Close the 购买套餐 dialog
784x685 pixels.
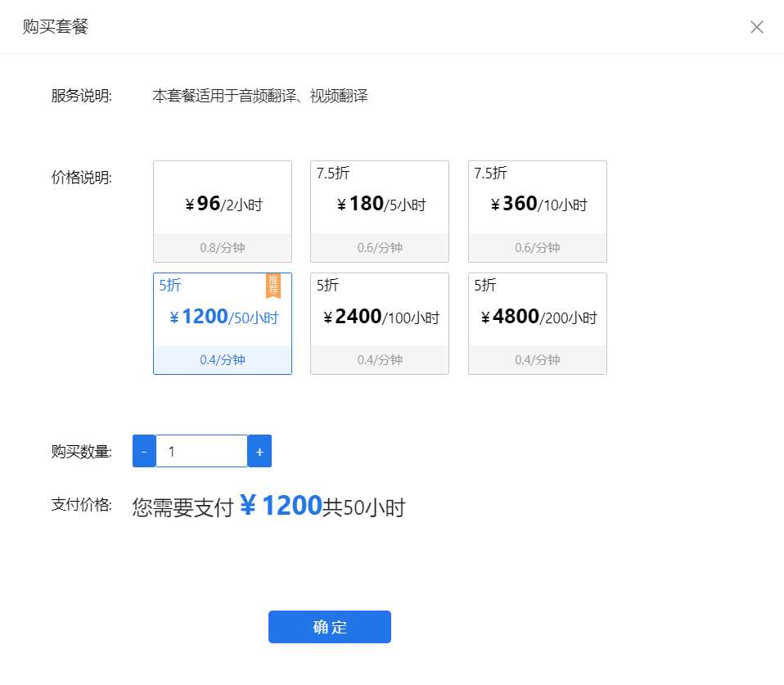pyautogui.click(x=757, y=26)
